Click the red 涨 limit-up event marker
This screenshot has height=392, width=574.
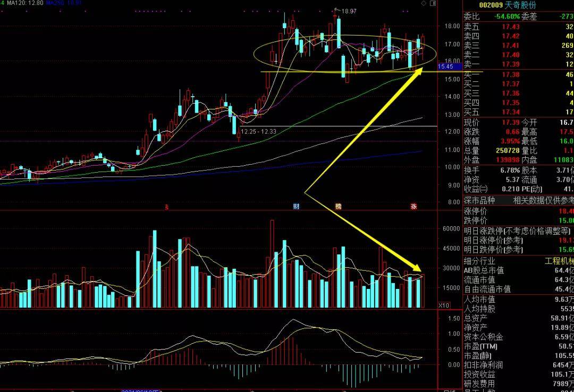coord(413,206)
